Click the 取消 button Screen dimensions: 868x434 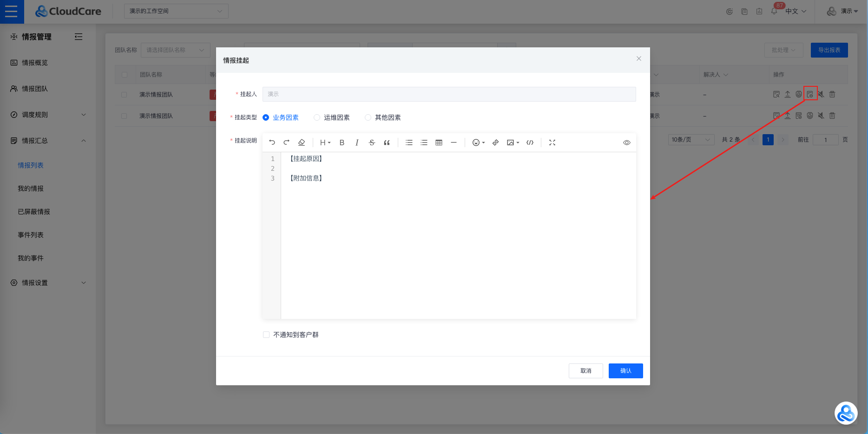585,371
